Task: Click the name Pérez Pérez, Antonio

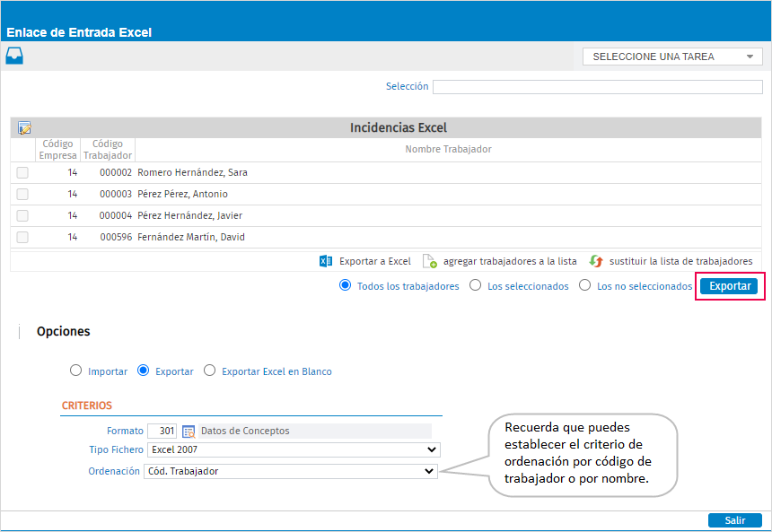Action: tap(182, 195)
